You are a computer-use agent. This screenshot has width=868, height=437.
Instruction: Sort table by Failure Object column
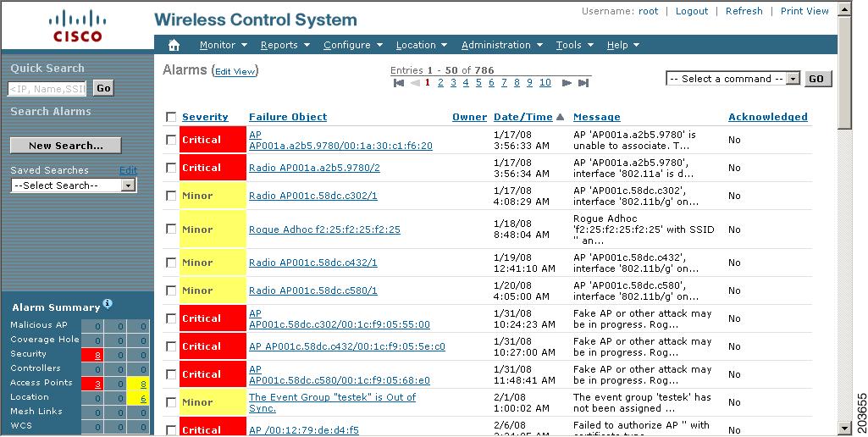pyautogui.click(x=288, y=117)
